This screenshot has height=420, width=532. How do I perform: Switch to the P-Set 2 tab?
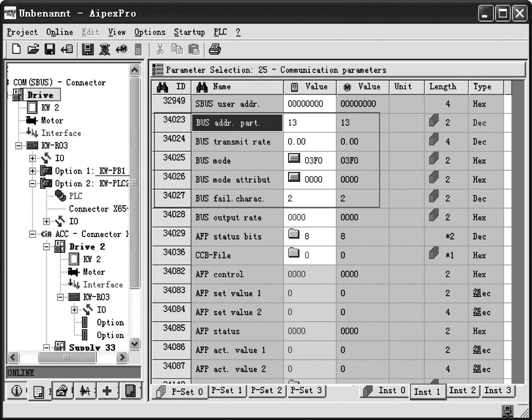tap(266, 391)
